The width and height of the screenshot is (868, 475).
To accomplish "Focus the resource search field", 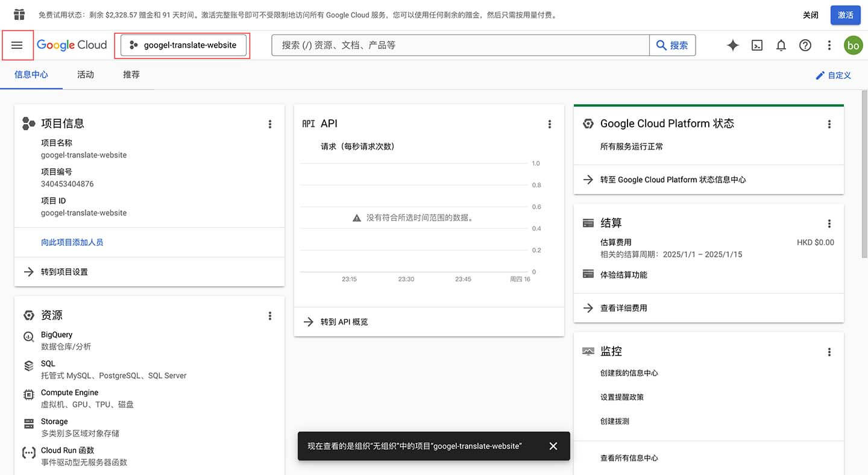I will click(461, 45).
